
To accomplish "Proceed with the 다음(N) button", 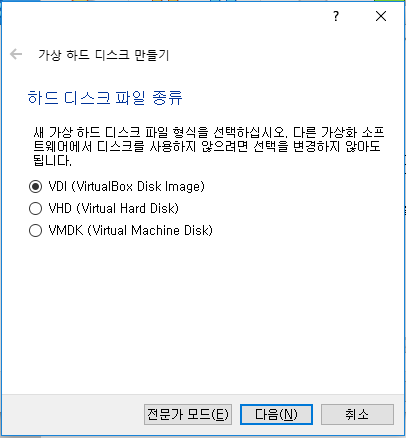I will click(x=276, y=414).
